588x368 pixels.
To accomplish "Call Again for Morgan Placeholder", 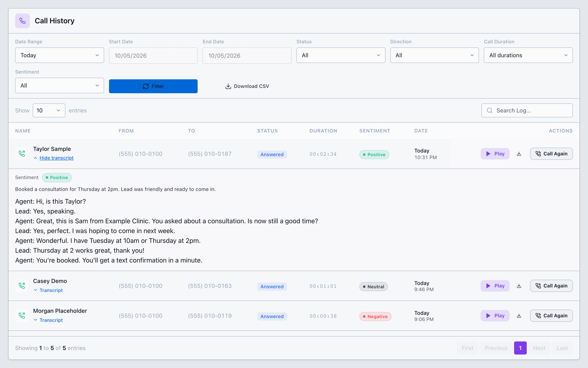I will 551,316.
